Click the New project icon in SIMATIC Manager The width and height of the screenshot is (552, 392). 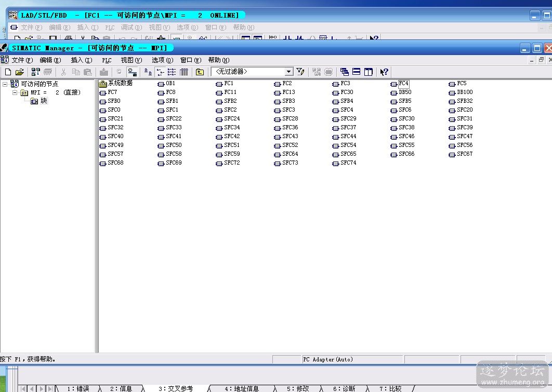point(8,72)
